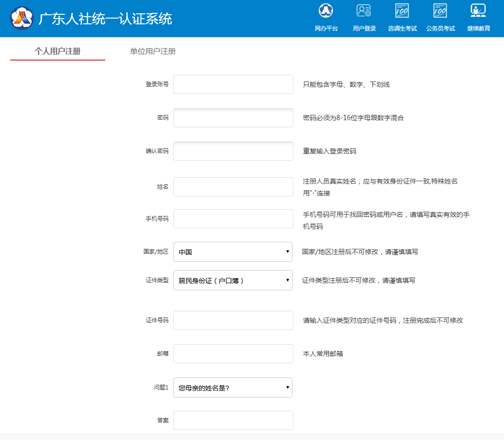Image resolution: width=504 pixels, height=440 pixels.
Task: Click the 问题1 field label
Action: 161,388
